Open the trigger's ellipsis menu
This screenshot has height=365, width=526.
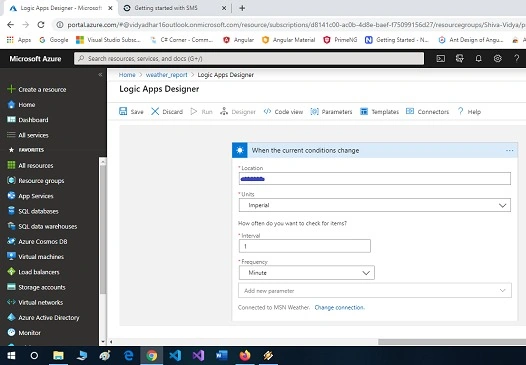point(510,151)
